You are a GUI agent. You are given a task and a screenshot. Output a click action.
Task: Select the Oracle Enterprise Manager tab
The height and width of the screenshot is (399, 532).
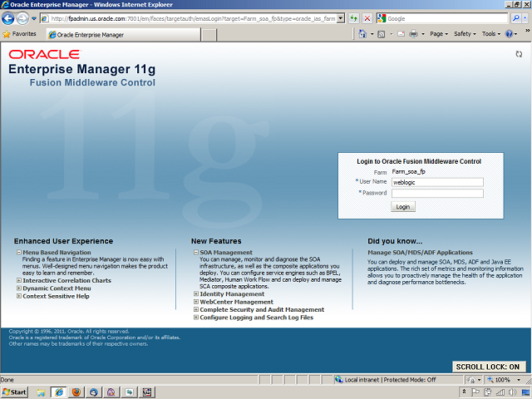point(123,35)
